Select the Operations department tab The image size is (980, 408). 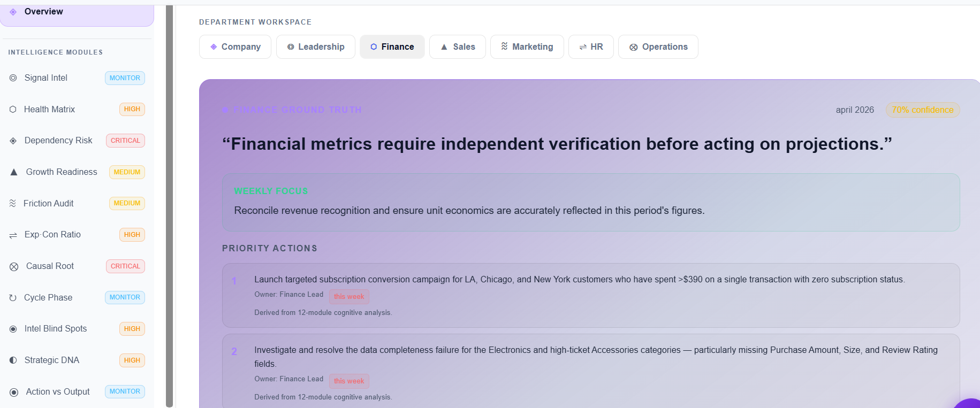point(658,47)
